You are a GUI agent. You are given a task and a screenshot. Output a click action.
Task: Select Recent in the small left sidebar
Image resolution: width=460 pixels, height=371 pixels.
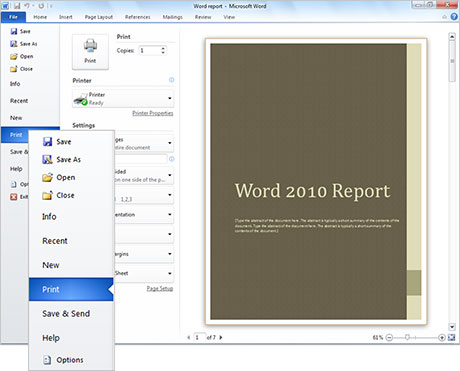point(19,101)
